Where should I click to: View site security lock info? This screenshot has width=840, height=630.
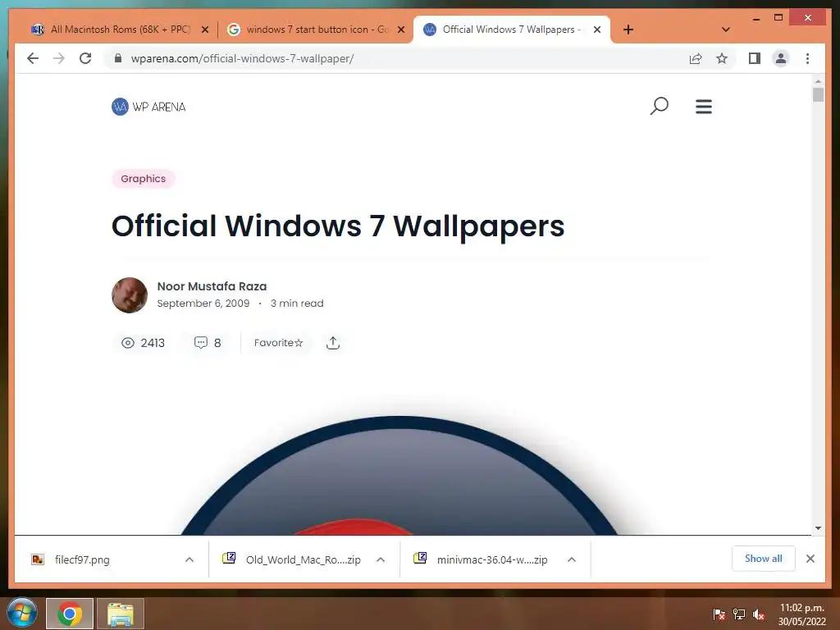click(x=118, y=58)
